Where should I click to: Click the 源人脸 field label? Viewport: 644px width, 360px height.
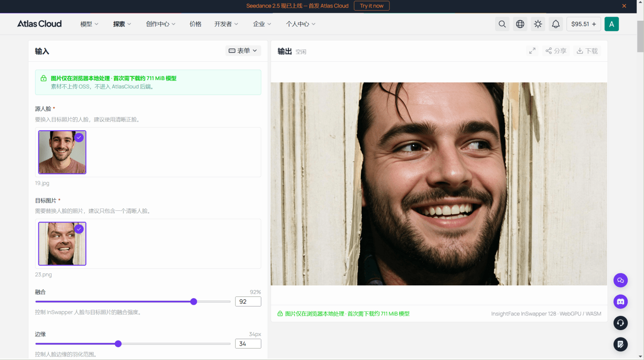tap(43, 109)
